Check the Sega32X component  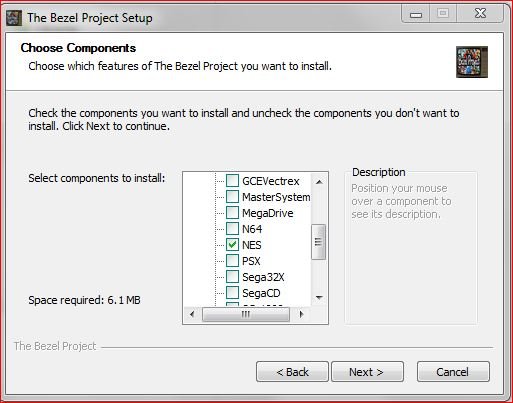point(232,277)
